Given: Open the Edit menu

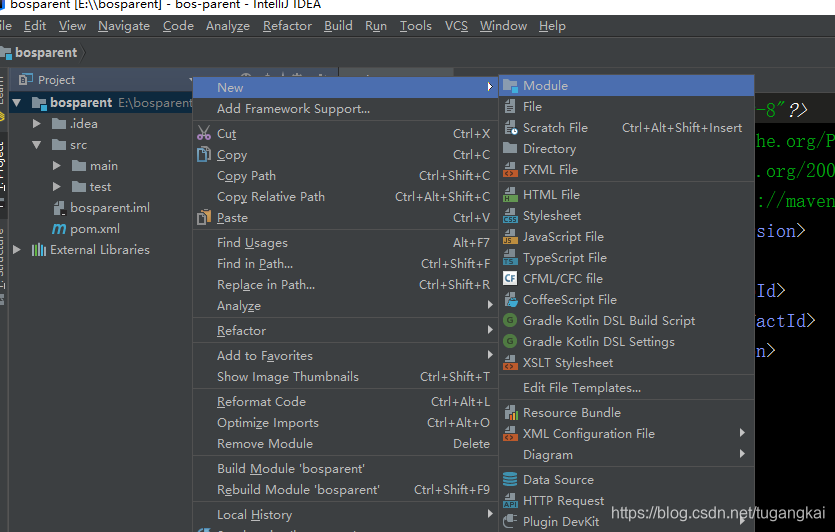Looking at the screenshot, I should pyautogui.click(x=35, y=26).
